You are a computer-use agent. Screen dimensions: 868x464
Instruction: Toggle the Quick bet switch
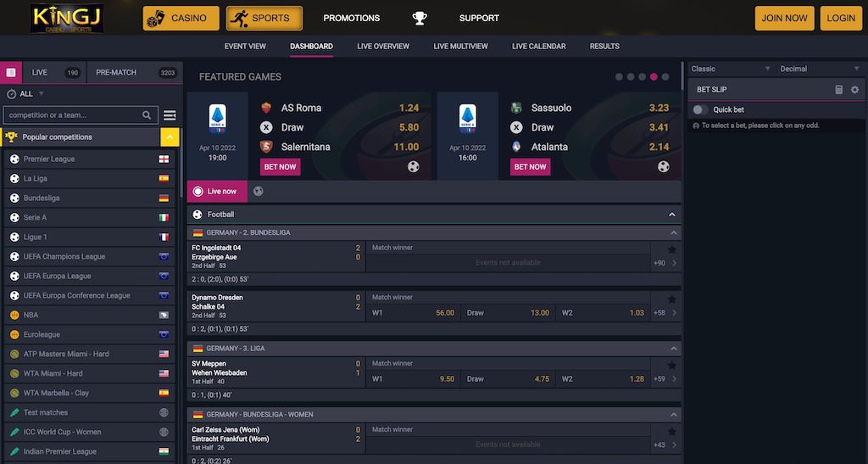[700, 109]
